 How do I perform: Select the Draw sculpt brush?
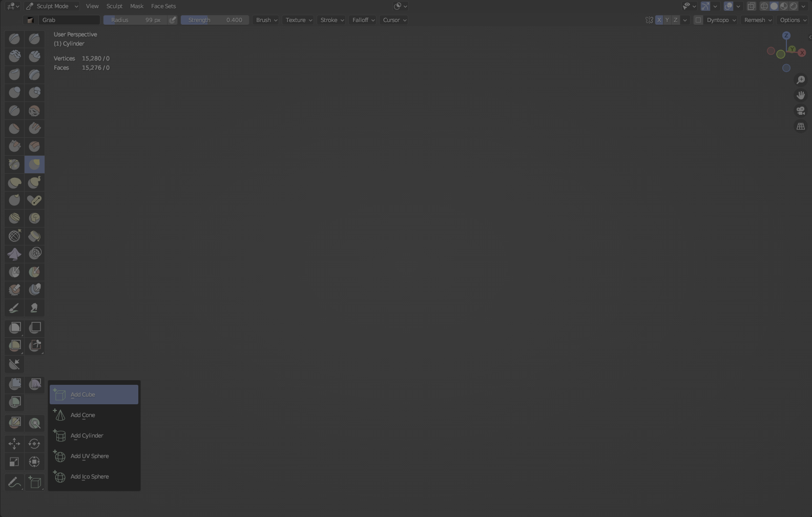(x=14, y=38)
